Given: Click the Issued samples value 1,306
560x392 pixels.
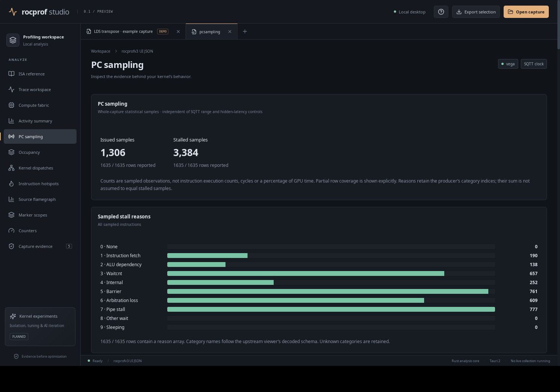Looking at the screenshot, I should 113,153.
